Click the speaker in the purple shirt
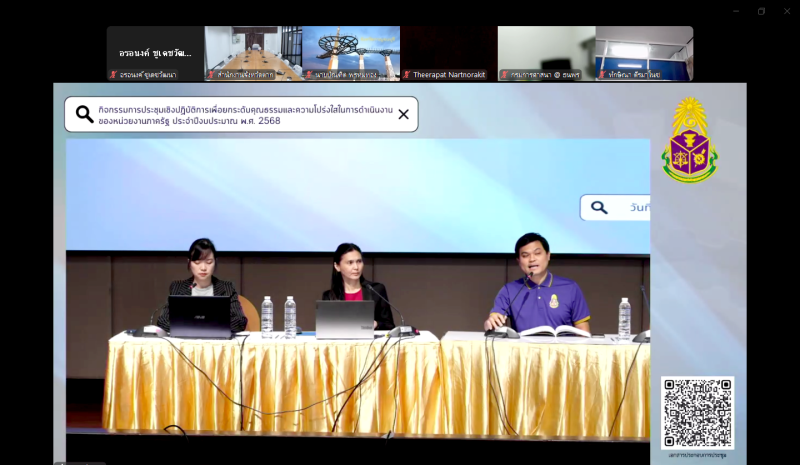 pyautogui.click(x=540, y=290)
